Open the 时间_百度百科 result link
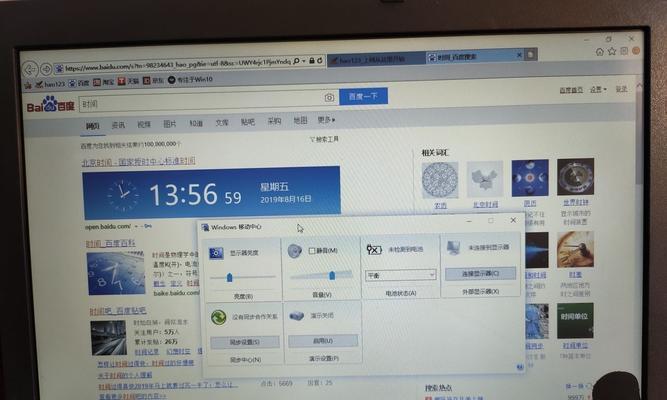The image size is (667, 400). tap(111, 243)
